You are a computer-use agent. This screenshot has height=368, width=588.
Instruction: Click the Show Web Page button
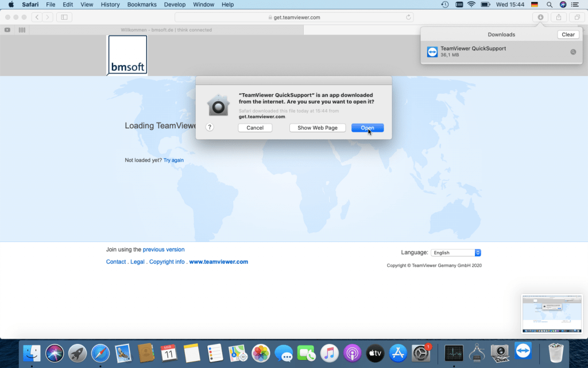317,128
